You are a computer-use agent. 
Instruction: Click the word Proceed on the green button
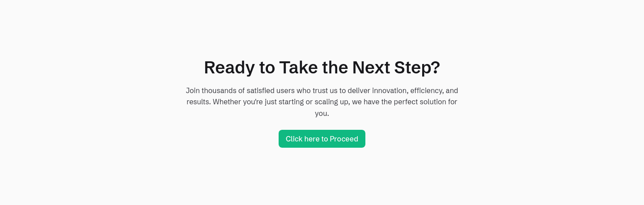tap(344, 139)
